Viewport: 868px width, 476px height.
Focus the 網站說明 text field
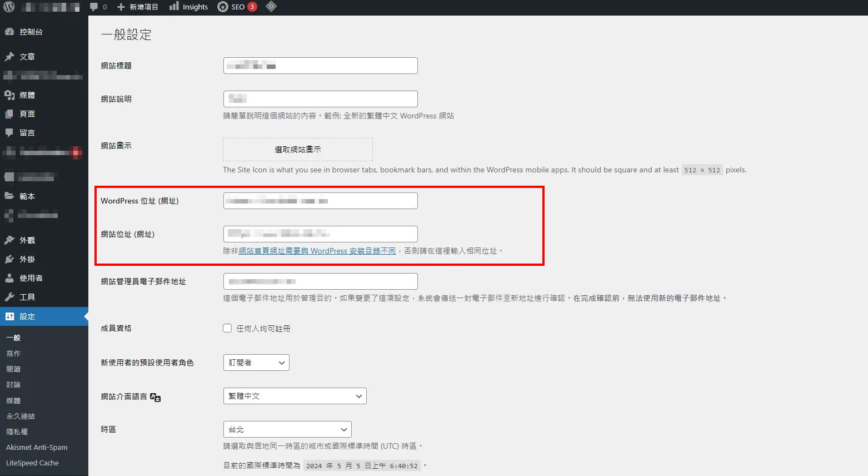point(321,99)
